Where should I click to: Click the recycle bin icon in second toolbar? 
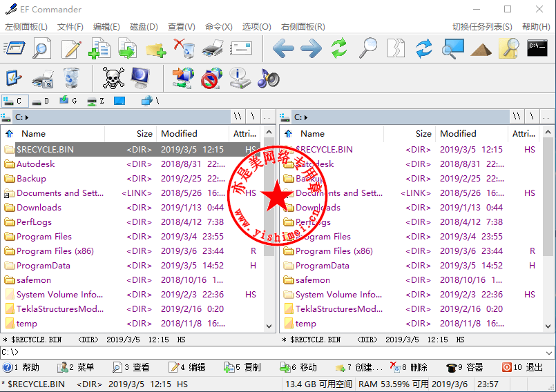click(x=71, y=78)
